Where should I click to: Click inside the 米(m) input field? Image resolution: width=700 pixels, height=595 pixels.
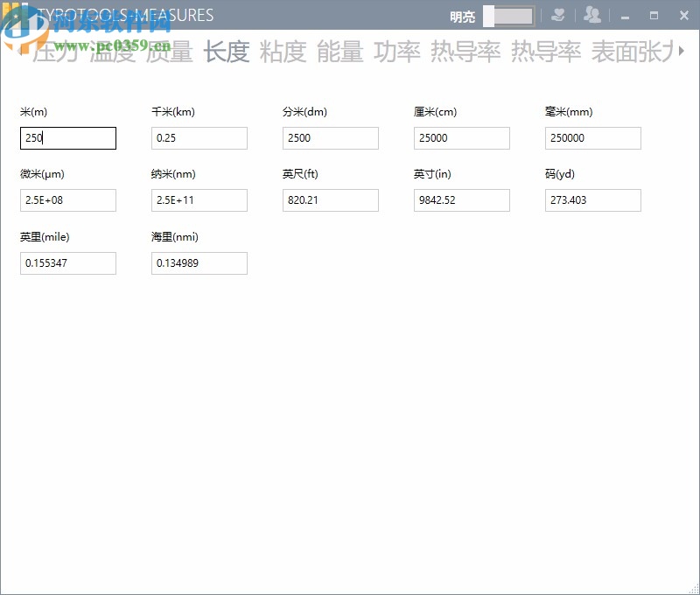tap(68, 138)
